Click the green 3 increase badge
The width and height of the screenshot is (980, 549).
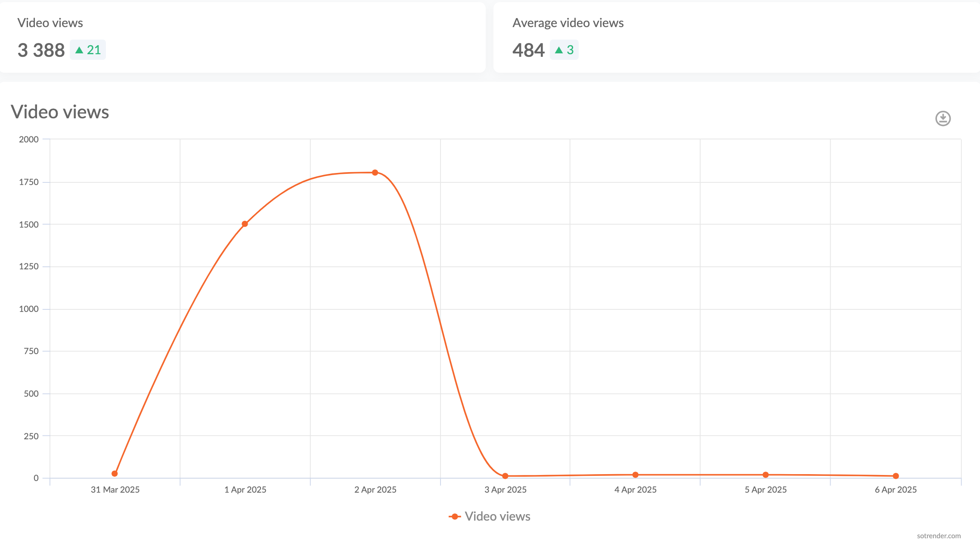564,50
